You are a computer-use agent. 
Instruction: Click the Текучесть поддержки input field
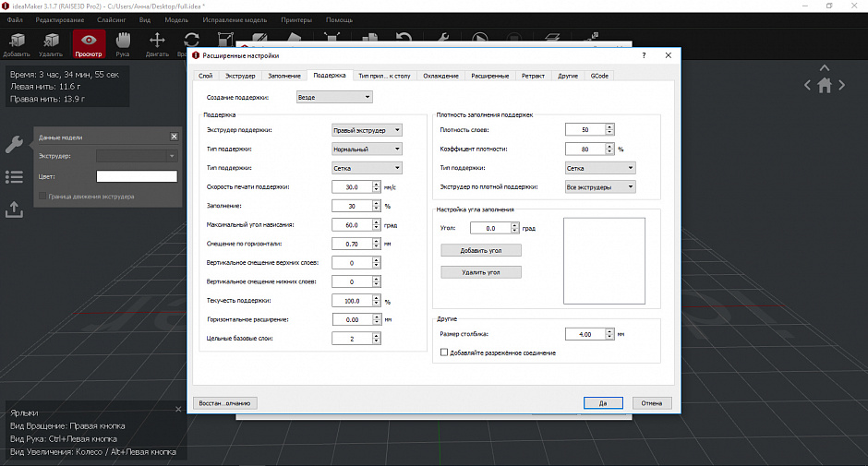[352, 301]
